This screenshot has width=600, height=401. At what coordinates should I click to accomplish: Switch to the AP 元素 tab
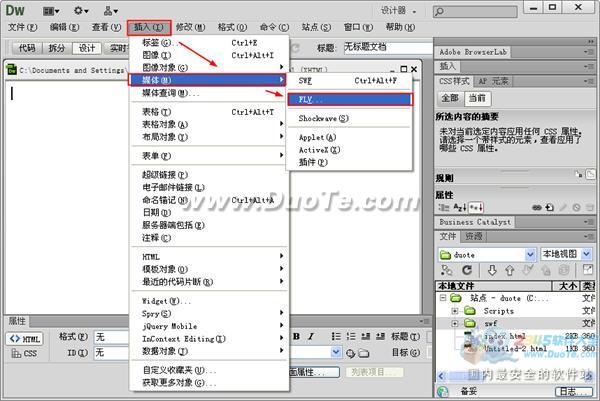(493, 81)
